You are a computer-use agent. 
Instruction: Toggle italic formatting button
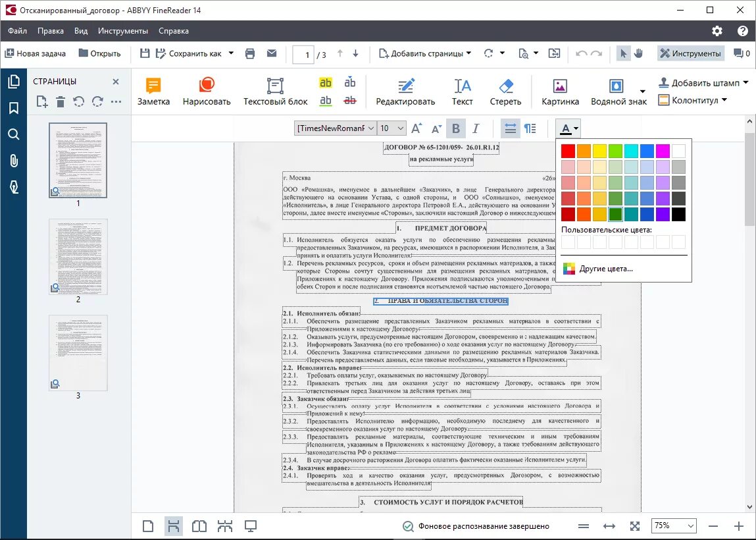(476, 128)
